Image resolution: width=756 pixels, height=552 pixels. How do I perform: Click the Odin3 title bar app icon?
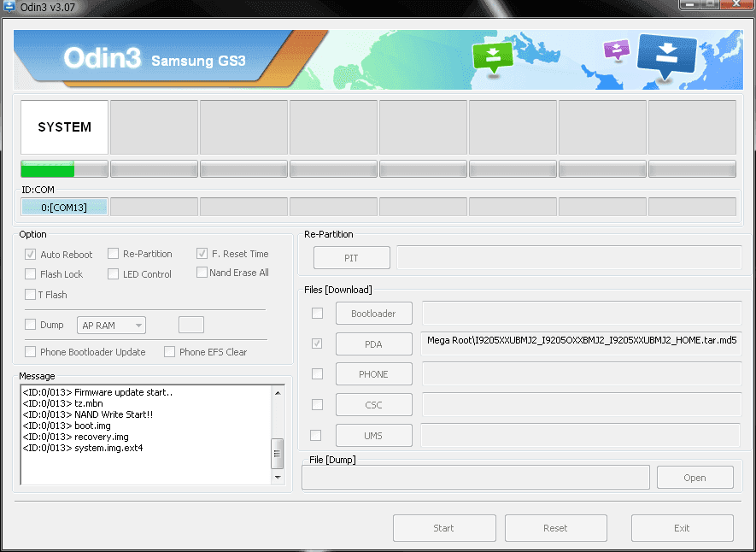(9, 7)
